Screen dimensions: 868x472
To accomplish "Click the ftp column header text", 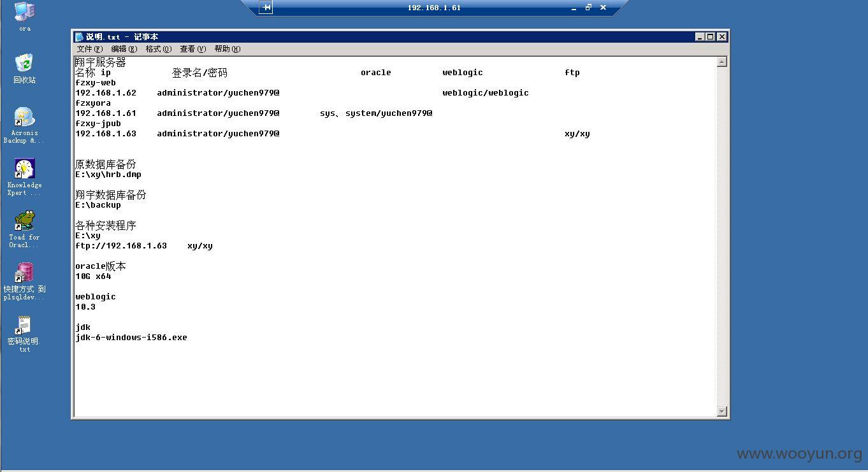I will click(572, 73).
